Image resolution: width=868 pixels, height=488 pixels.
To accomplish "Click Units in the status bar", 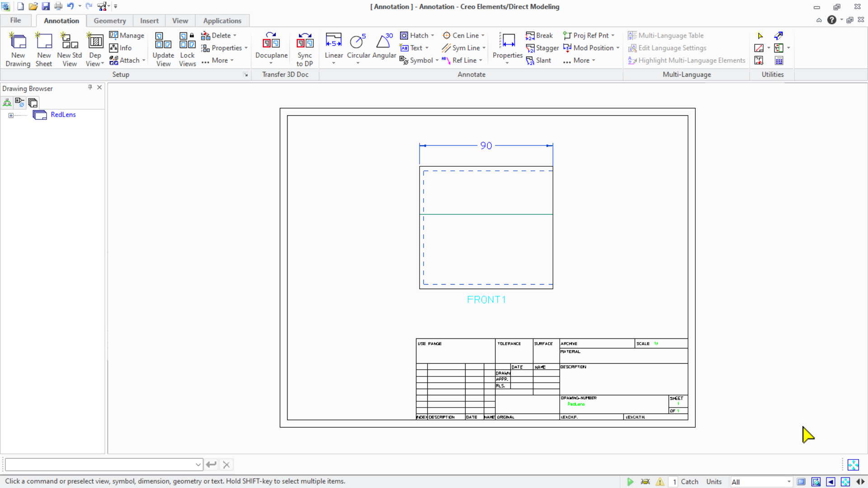I will point(714,482).
